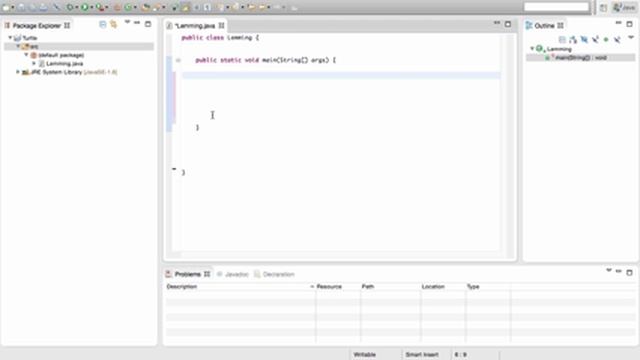640x360 pixels.
Task: Toggle Hide Fields in Outline toolbar
Action: pos(584,39)
